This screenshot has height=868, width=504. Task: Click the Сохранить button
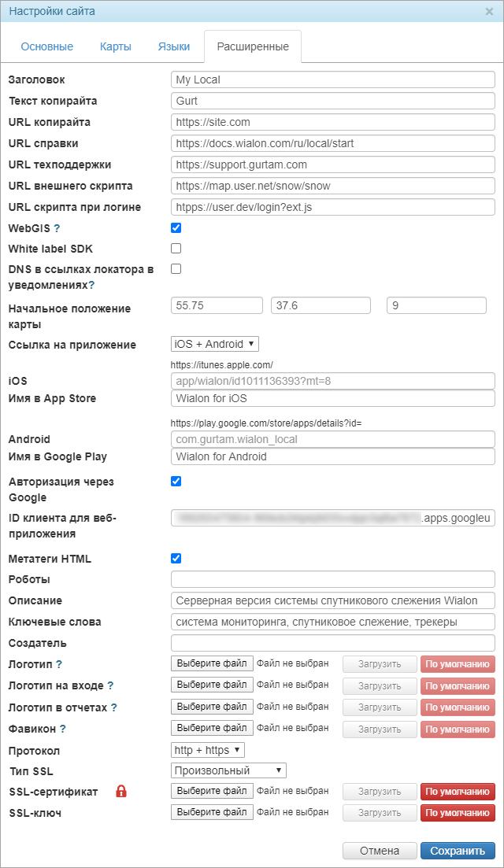coord(458,851)
